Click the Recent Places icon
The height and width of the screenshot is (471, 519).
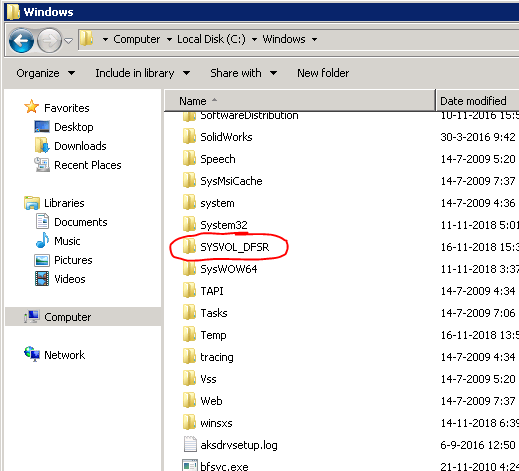click(x=42, y=165)
